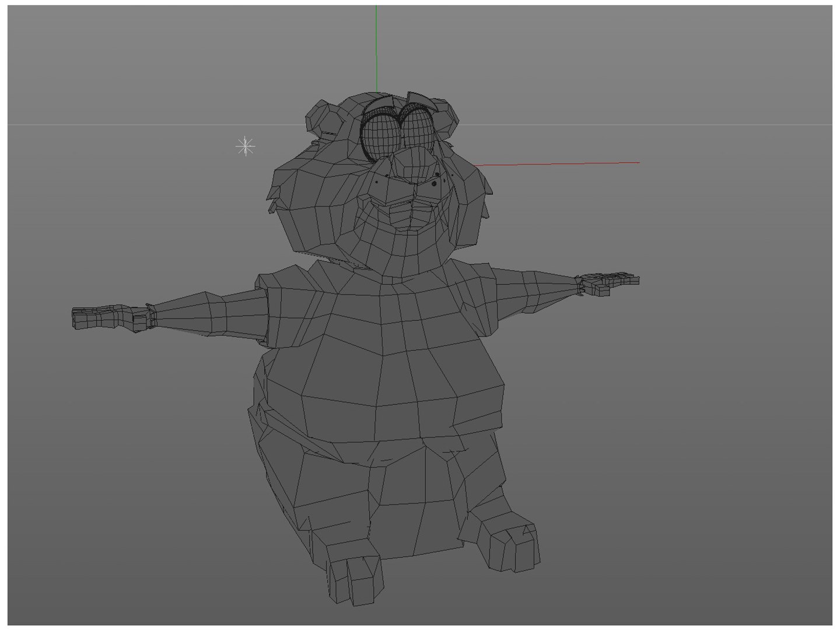The image size is (840, 630).
Task: Click the green Y axis line
Action: pyautogui.click(x=376, y=48)
